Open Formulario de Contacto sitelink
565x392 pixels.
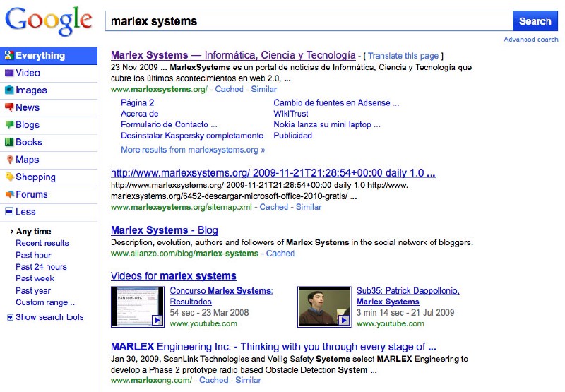[x=169, y=124]
